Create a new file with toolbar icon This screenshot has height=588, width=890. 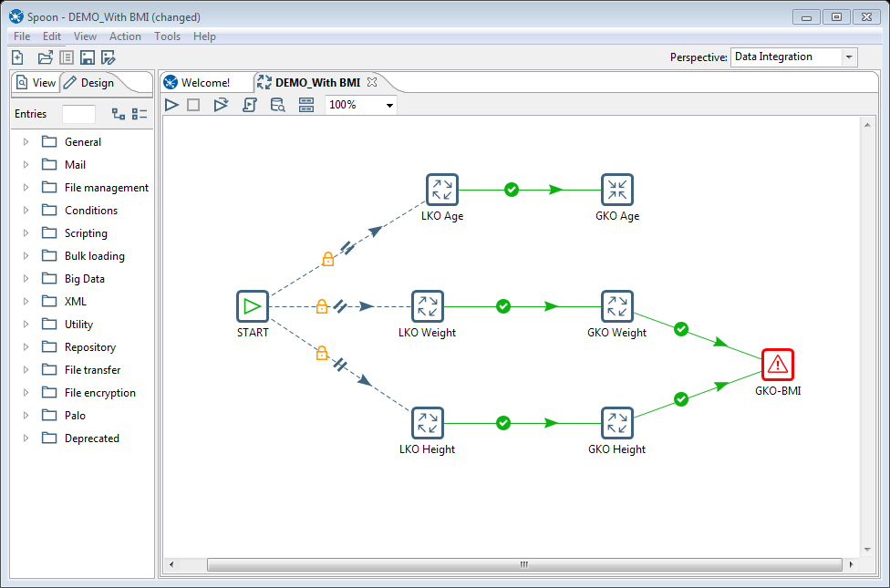17,57
